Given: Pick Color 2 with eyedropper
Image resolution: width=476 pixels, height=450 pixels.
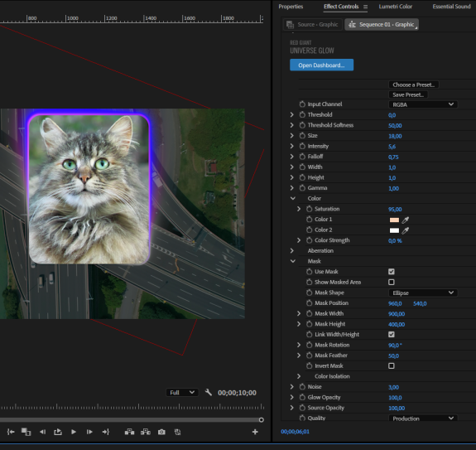Looking at the screenshot, I should tap(406, 230).
